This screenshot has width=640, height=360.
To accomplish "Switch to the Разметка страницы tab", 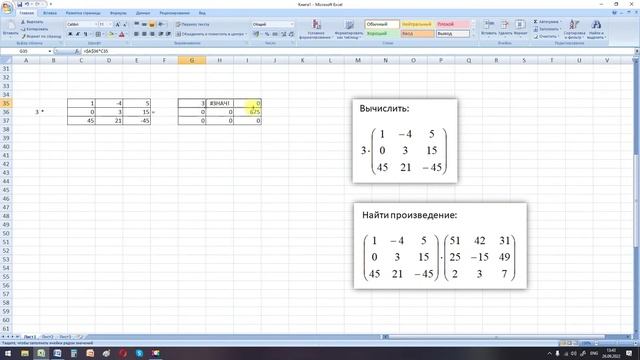I will pyautogui.click(x=83, y=13).
